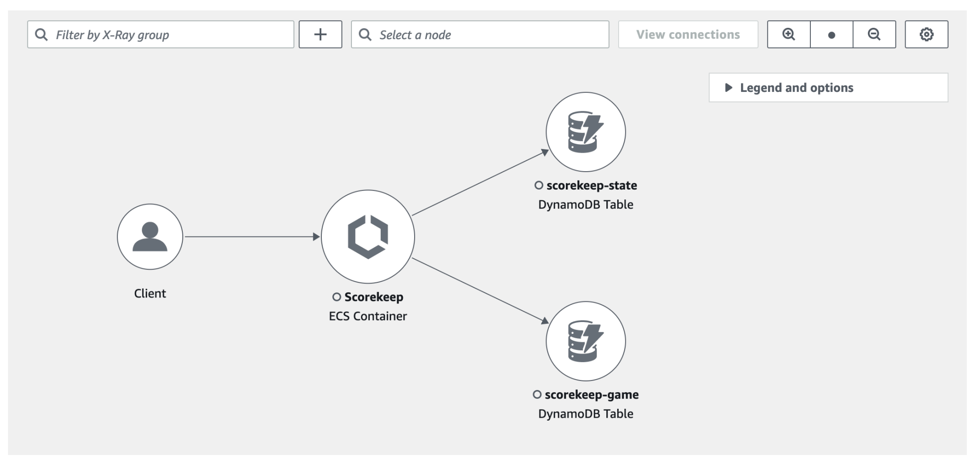Screen dimensions: 980x463
Task: Zoom in on the service map
Action: 789,34
